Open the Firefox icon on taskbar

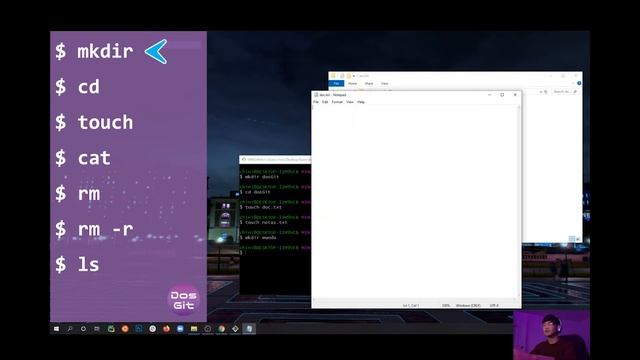tap(166, 329)
